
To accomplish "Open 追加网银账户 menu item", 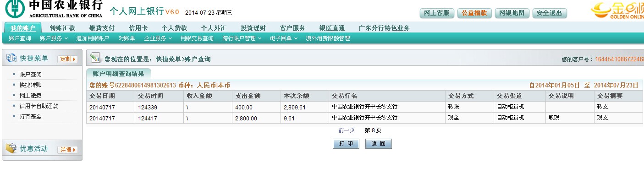I will tap(93, 38).
